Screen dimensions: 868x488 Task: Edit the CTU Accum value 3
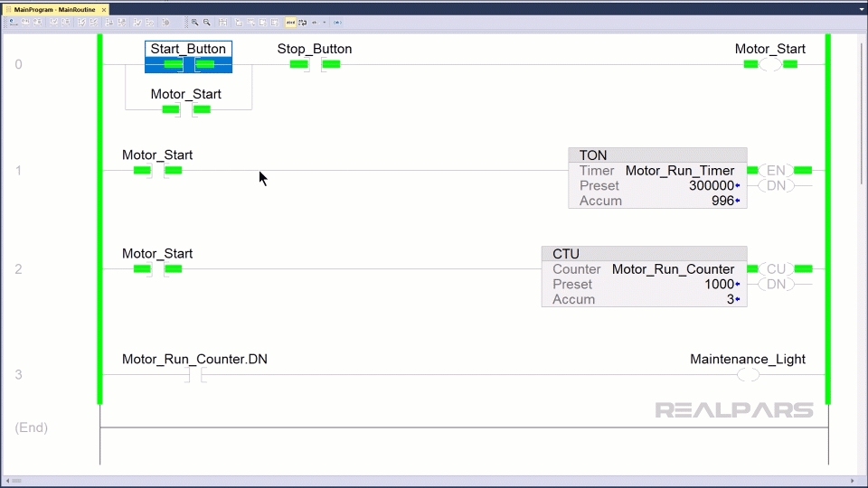coord(731,299)
